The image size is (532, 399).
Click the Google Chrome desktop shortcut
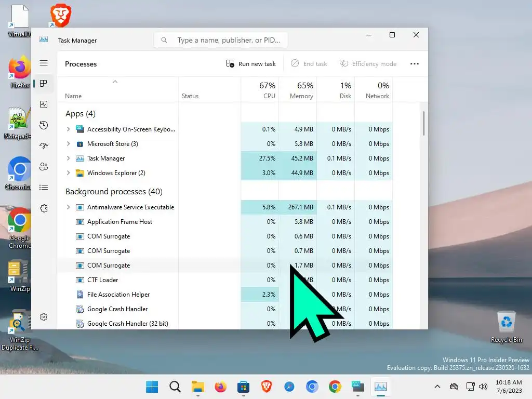tap(20, 229)
